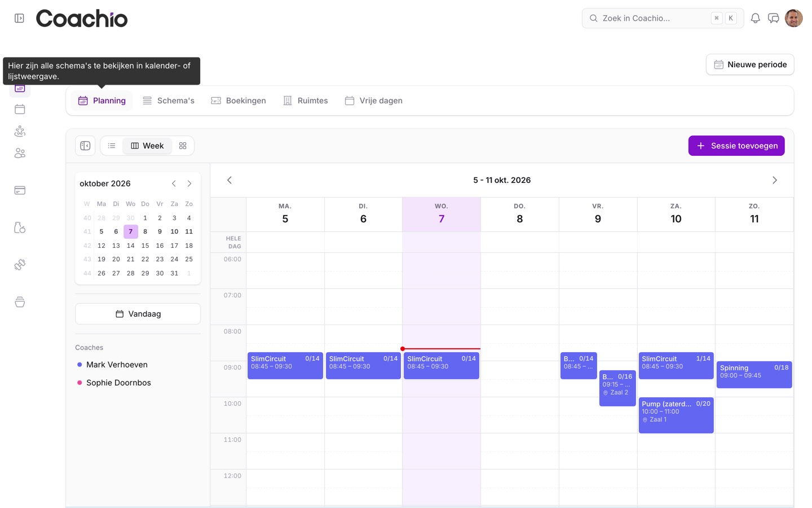Open the Boekingen tab
This screenshot has height=508, width=812.
coord(239,100)
